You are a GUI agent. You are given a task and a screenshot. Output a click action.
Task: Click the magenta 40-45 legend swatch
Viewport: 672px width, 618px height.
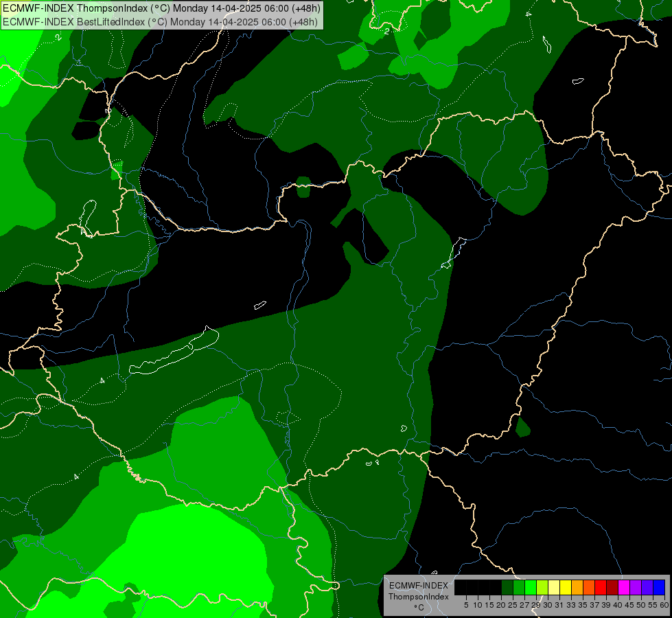point(624,587)
